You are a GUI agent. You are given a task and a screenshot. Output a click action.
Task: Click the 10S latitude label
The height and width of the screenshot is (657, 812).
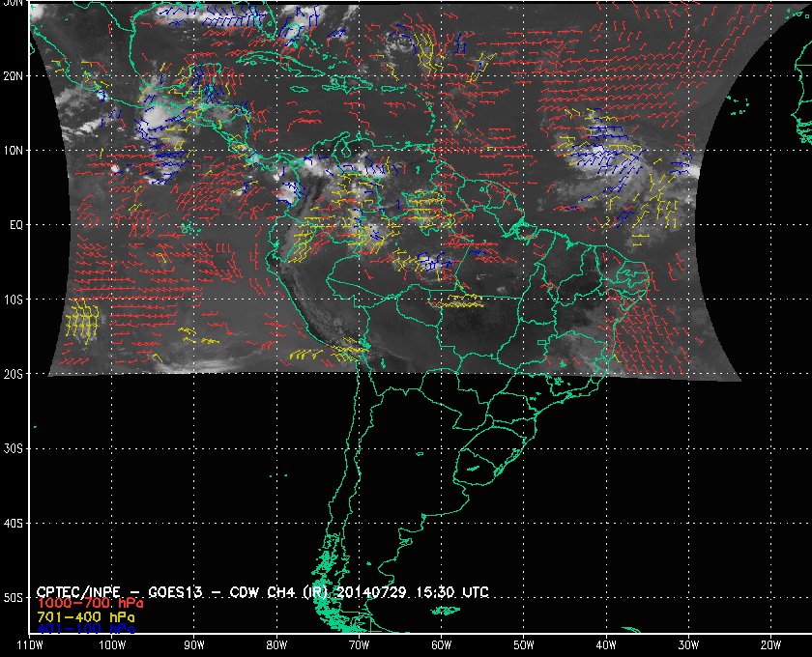[x=14, y=300]
